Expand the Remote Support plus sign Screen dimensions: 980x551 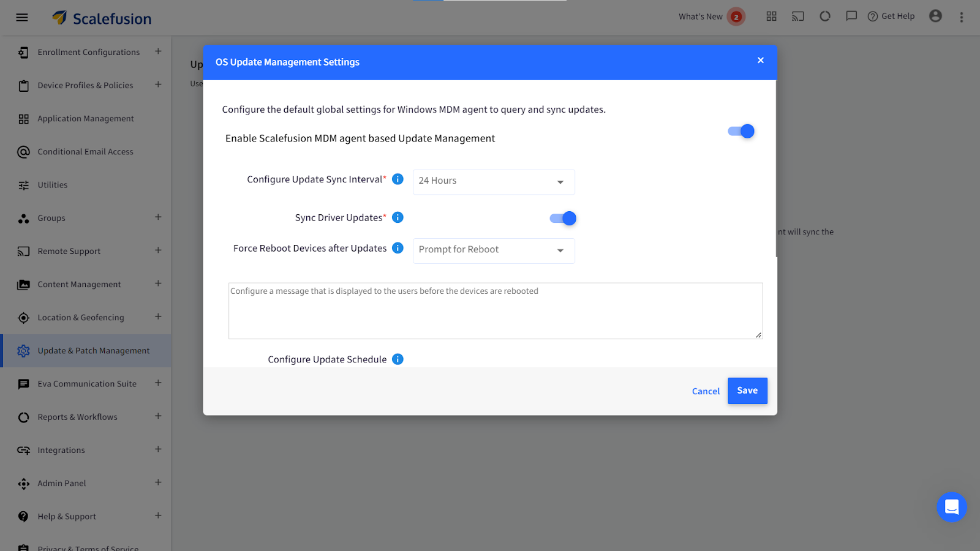158,250
